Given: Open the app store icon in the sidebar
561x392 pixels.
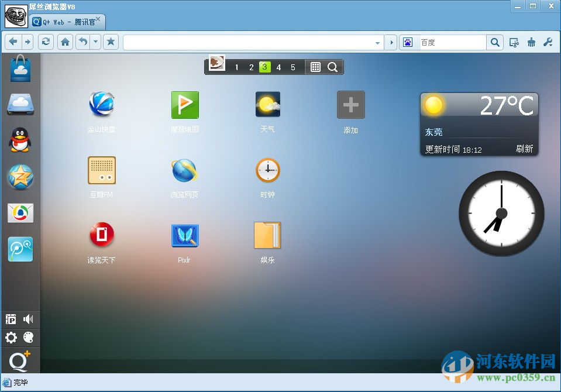Looking at the screenshot, I should tap(20, 68).
